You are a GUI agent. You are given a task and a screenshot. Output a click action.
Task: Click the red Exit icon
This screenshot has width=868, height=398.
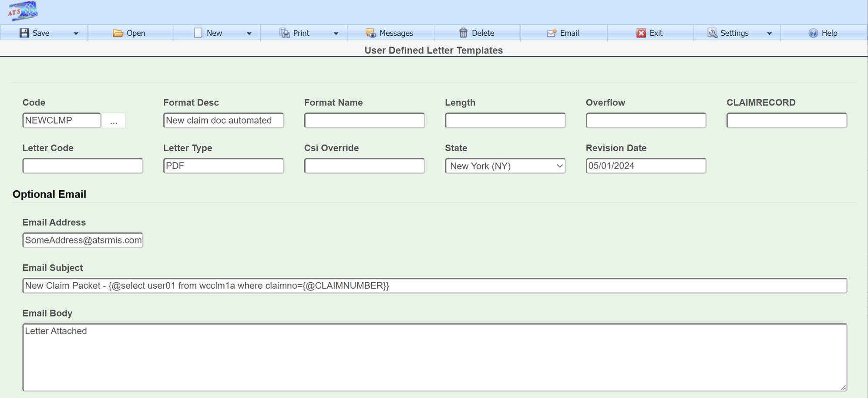(x=641, y=33)
